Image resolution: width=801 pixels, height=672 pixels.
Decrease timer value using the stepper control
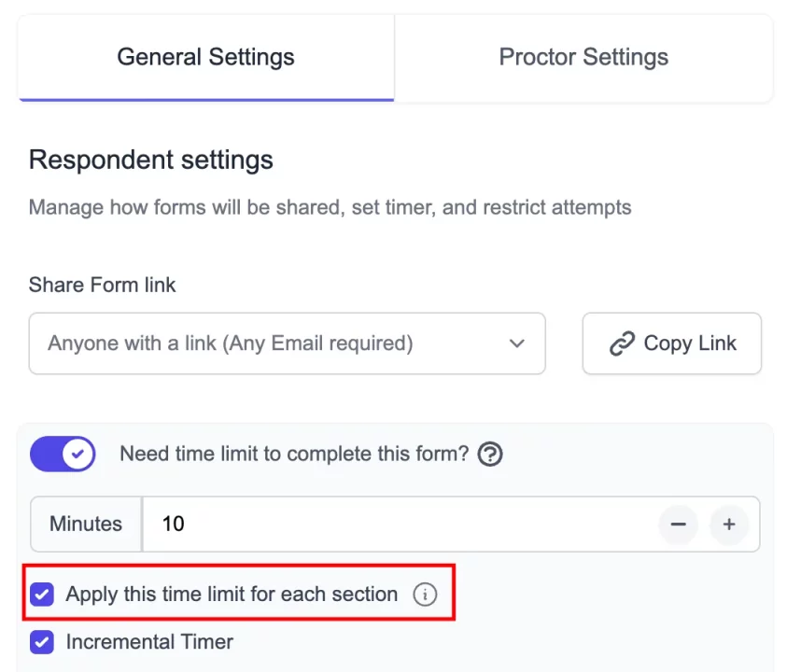678,525
